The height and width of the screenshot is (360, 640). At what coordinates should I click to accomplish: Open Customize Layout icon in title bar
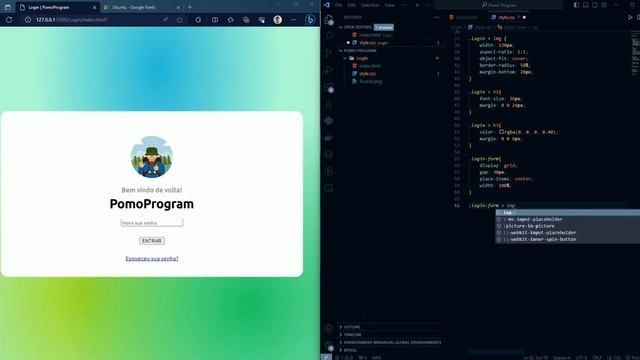tap(604, 5)
